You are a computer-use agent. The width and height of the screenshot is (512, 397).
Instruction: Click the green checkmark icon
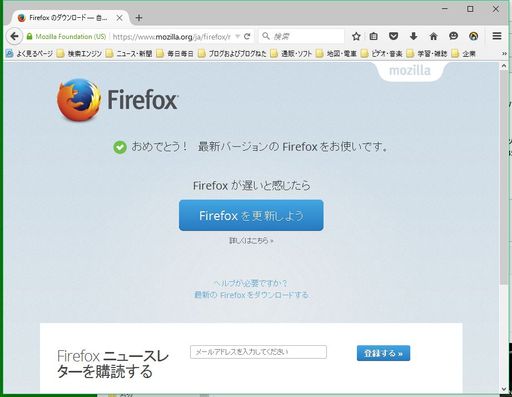[120, 147]
